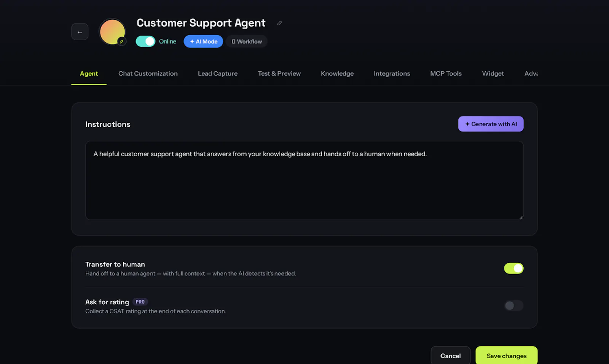Switch to AI Mode
The width and height of the screenshot is (609, 364).
click(x=203, y=41)
